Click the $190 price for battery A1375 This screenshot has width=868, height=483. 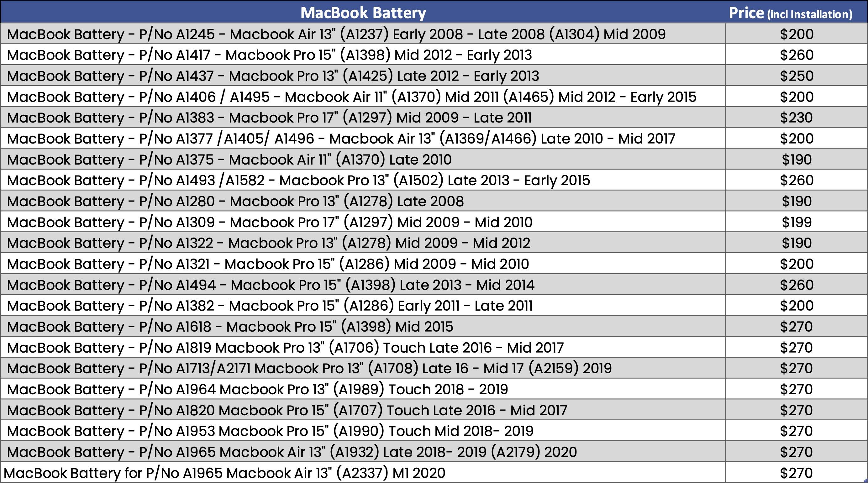[797, 160]
